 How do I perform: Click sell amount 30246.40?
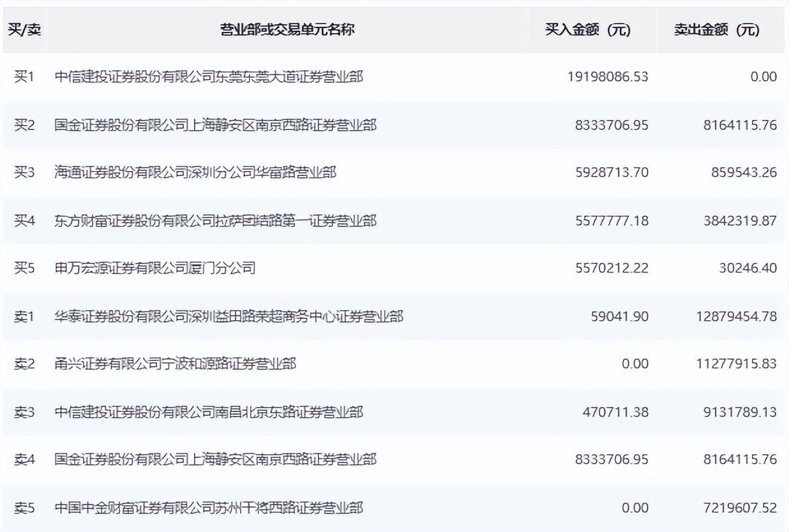(748, 268)
